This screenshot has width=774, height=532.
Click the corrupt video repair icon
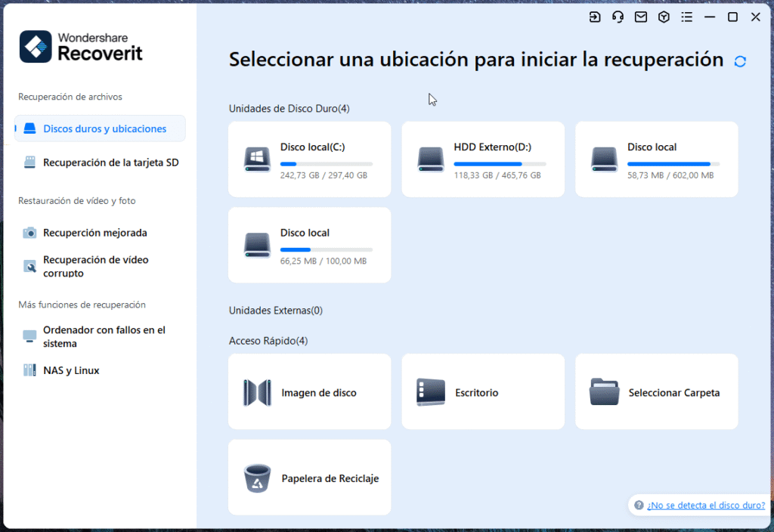coord(29,267)
